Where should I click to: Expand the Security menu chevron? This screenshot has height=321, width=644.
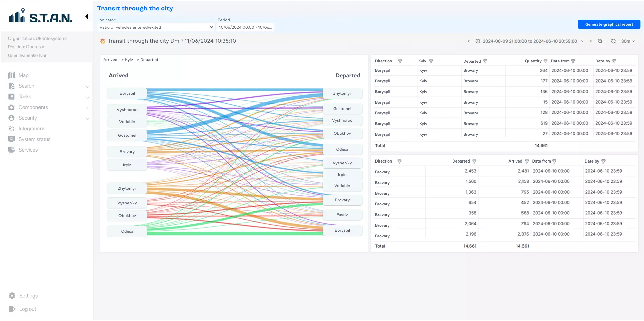(x=87, y=118)
